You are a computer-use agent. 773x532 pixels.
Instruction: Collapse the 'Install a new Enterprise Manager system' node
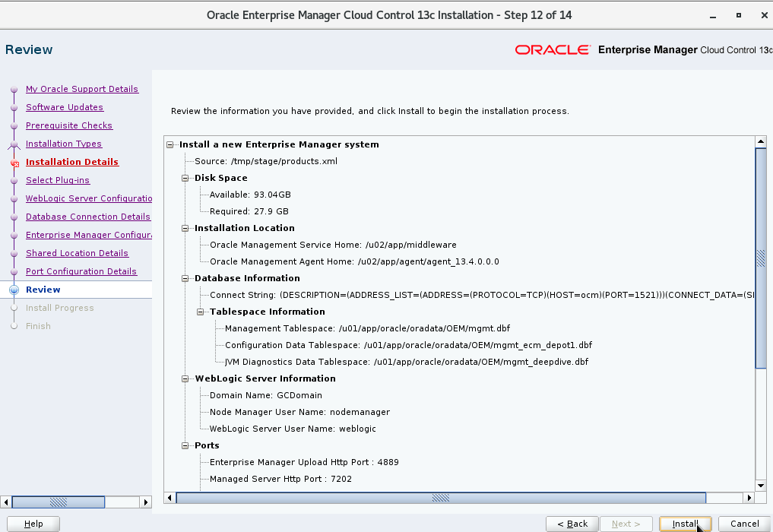pos(170,144)
